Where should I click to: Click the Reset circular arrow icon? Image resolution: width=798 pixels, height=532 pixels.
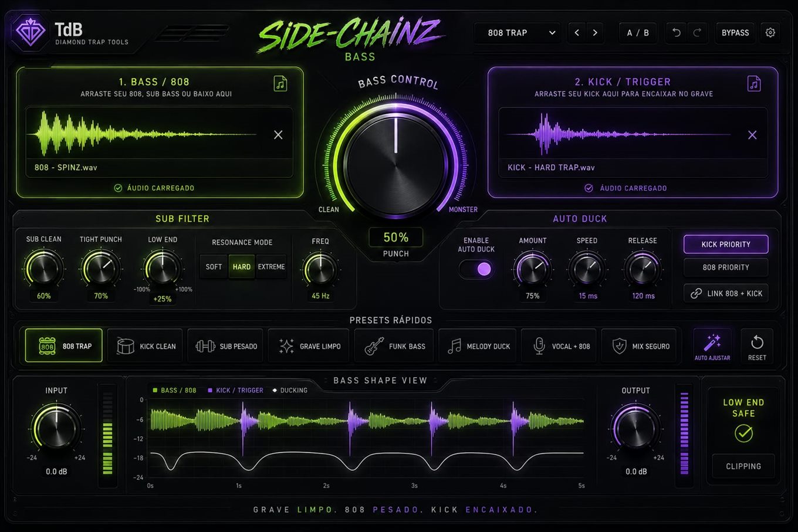pos(757,341)
